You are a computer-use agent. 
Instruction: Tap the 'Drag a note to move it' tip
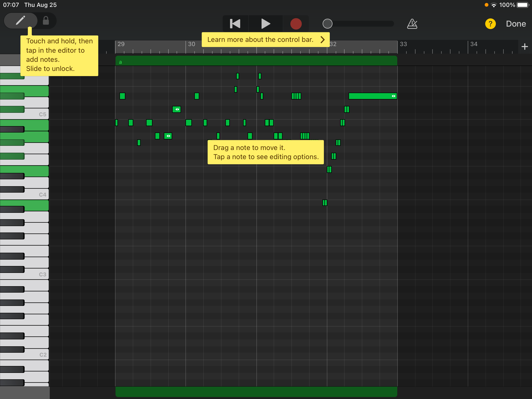(x=266, y=152)
